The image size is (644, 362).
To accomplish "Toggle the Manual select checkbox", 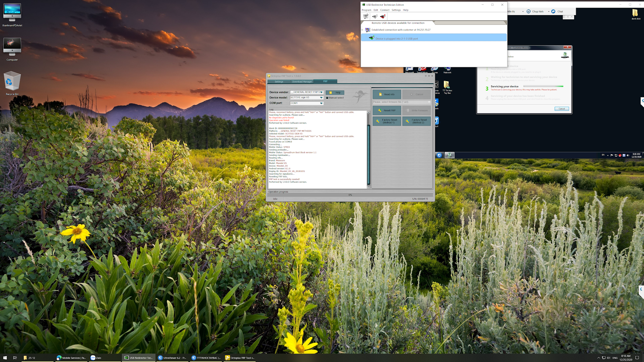I will 327,98.
